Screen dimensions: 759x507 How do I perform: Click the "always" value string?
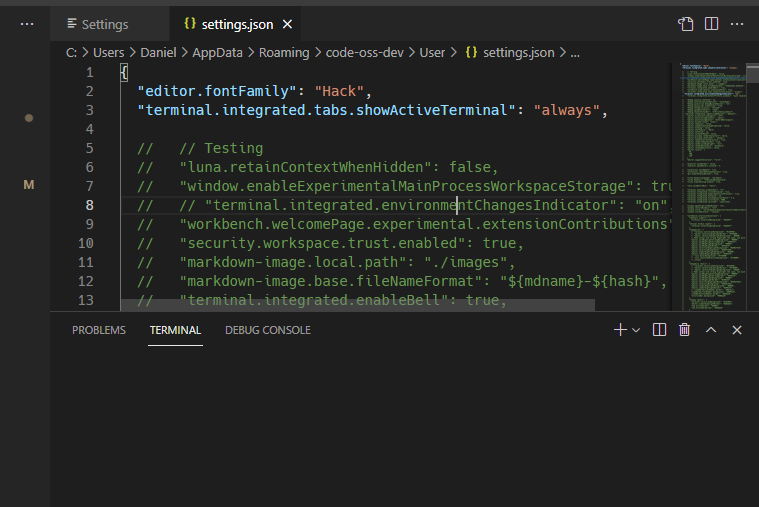566,110
